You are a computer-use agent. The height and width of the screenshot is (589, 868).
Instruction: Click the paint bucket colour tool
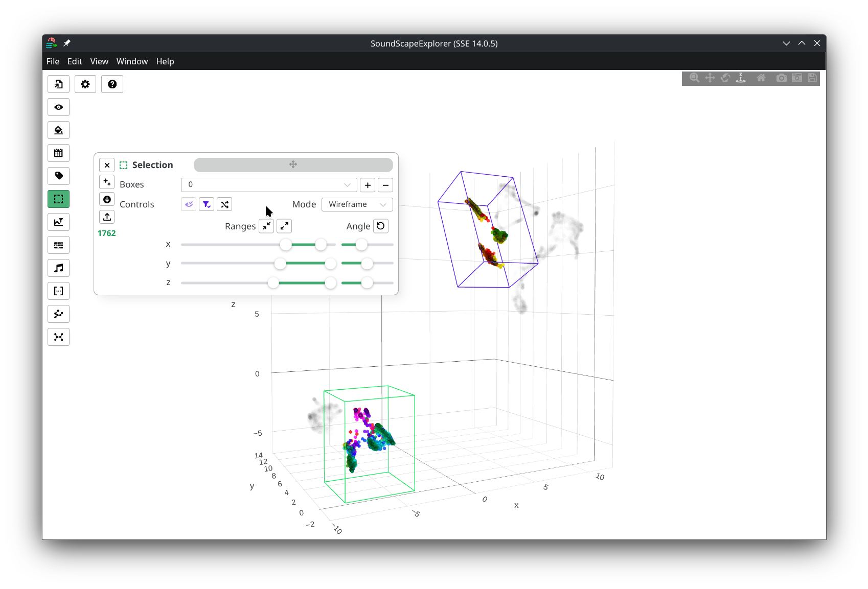[59, 130]
